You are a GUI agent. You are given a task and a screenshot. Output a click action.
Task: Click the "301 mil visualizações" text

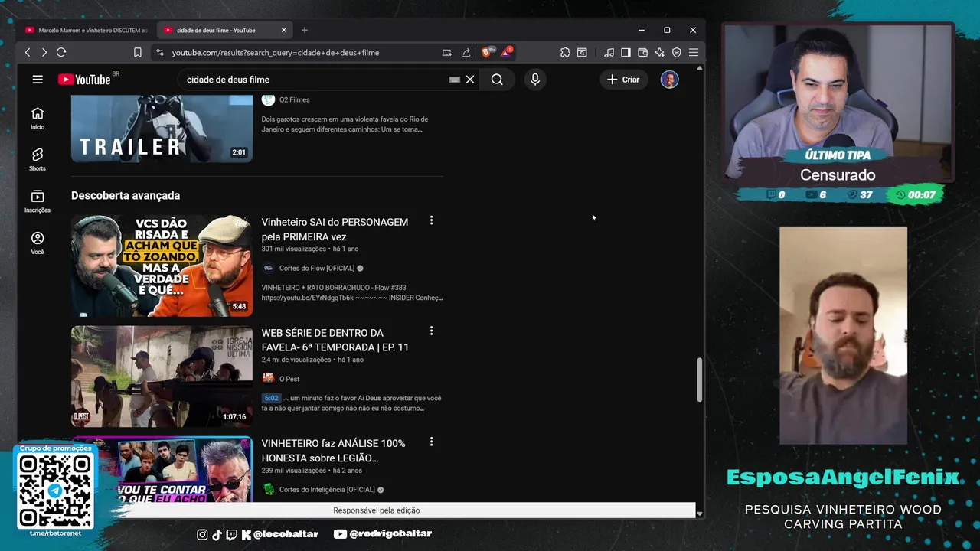point(293,249)
